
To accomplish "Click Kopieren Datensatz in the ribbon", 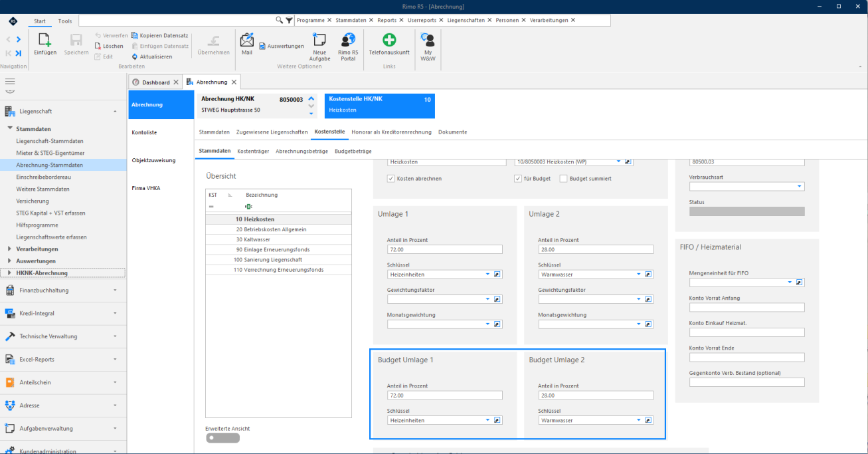I will (x=160, y=35).
